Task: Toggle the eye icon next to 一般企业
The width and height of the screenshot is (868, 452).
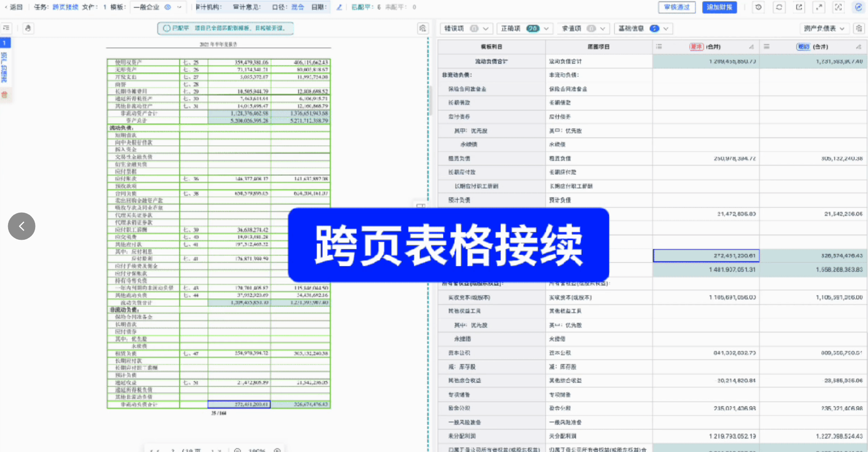Action: [168, 7]
